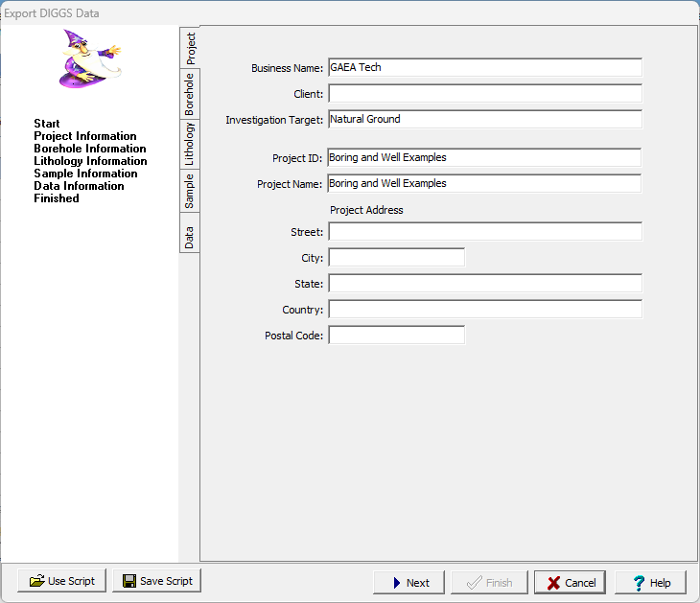
Task: Open the Data tab
Action: [x=190, y=237]
